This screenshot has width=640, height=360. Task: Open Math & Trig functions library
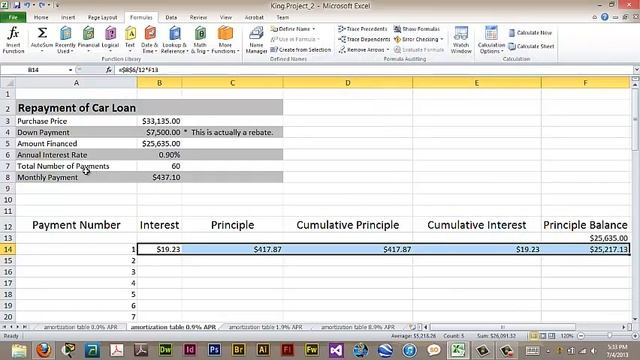[200, 40]
